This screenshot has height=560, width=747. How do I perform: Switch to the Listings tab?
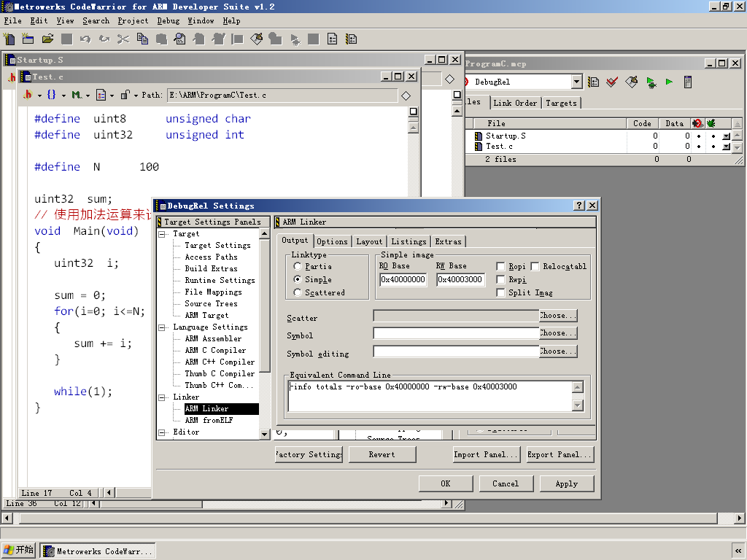[409, 241]
